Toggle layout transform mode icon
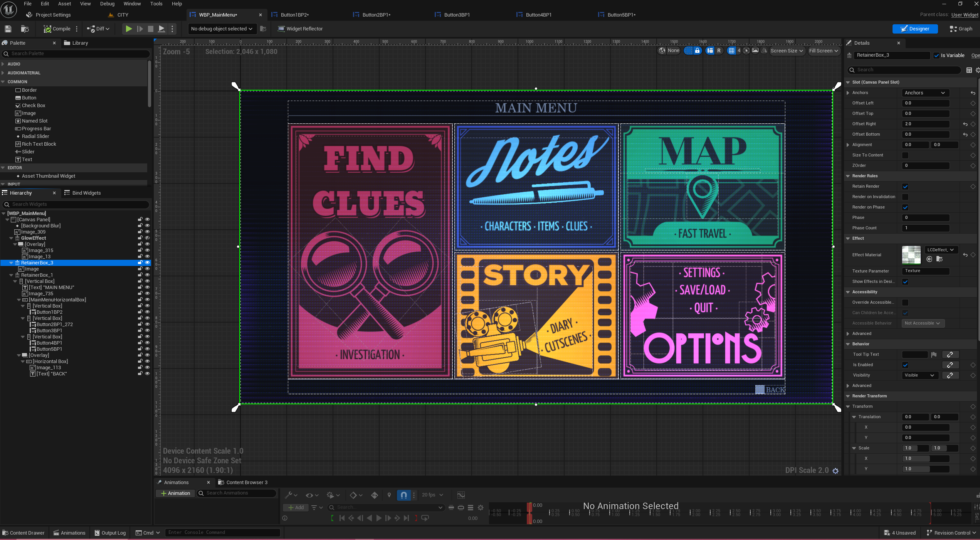Screen dimensions: 980x540 710,50
